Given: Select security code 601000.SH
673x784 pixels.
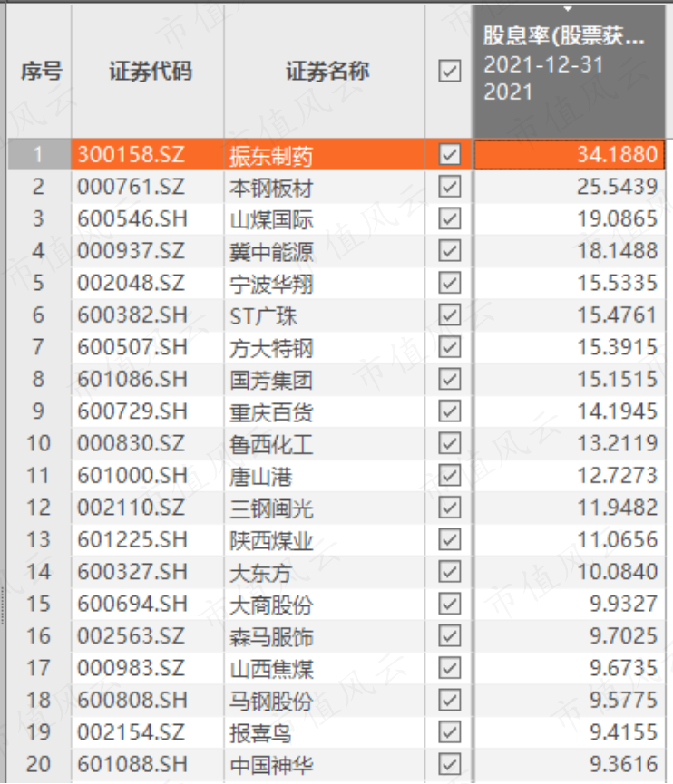Looking at the screenshot, I should click(x=132, y=475).
